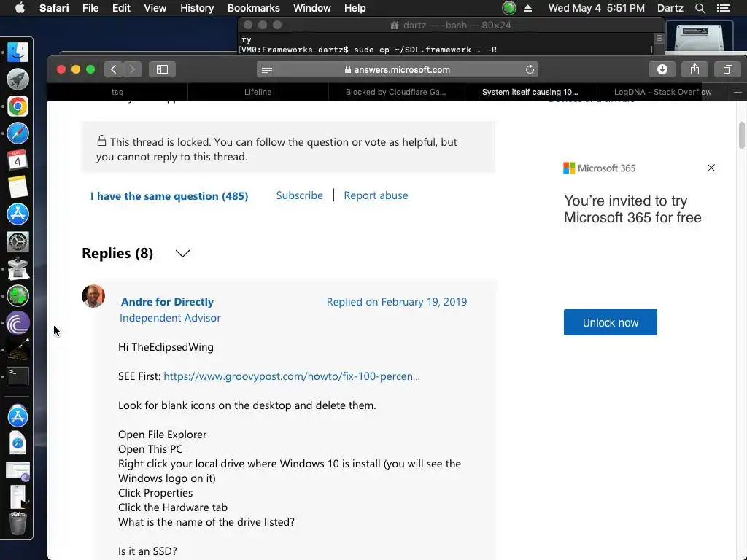Click Andre's avatar picture
747x560 pixels.
[x=93, y=296]
